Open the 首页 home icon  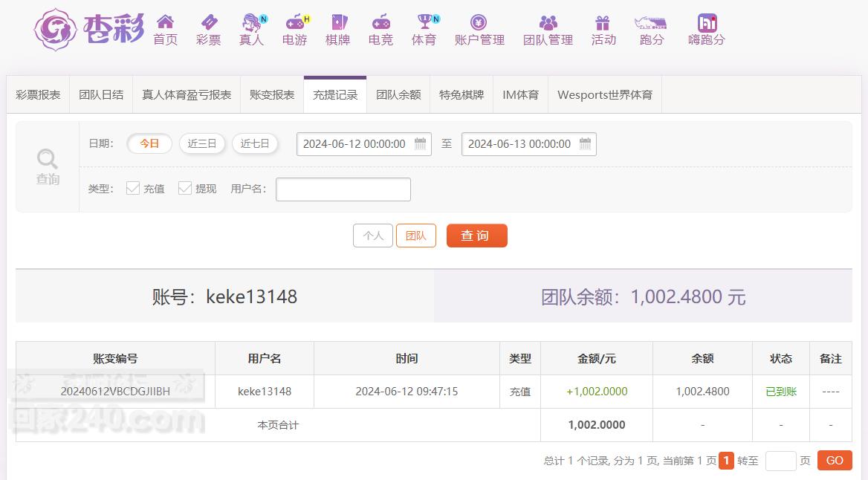165,22
